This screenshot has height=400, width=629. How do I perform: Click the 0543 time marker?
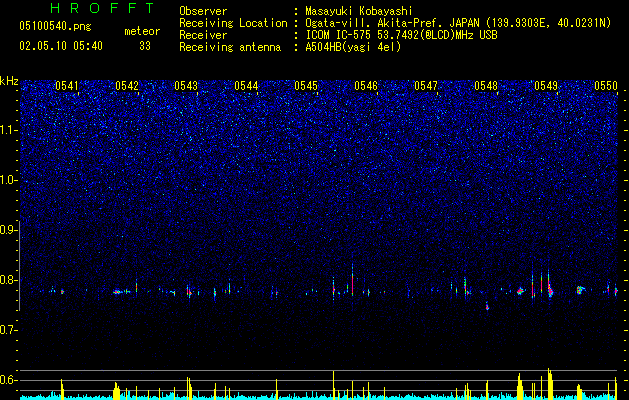186,85
